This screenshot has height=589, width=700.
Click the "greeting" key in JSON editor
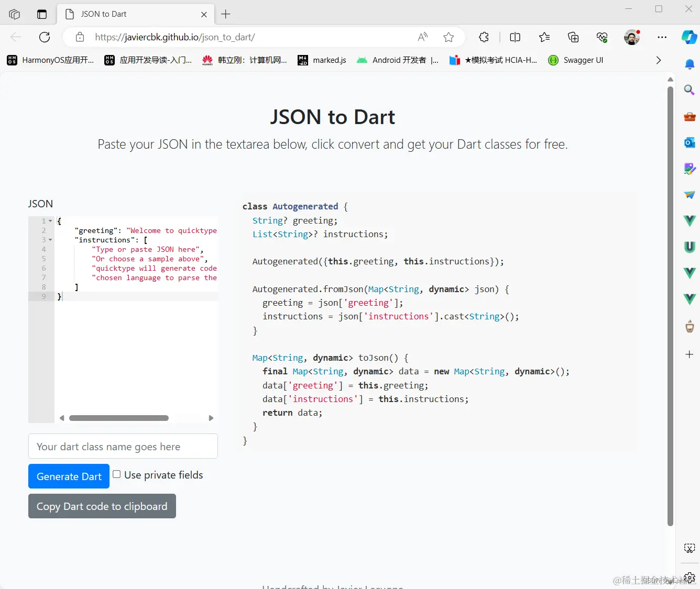(96, 230)
